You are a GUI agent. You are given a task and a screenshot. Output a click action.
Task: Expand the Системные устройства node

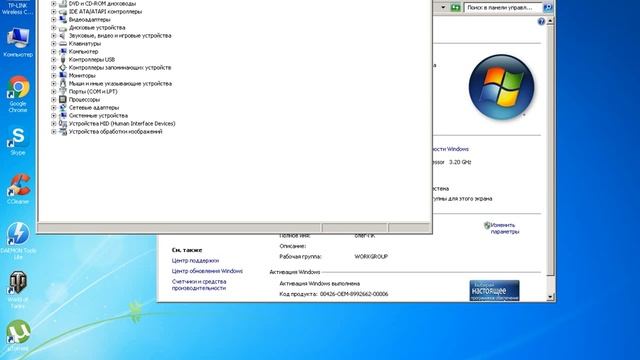click(x=53, y=116)
